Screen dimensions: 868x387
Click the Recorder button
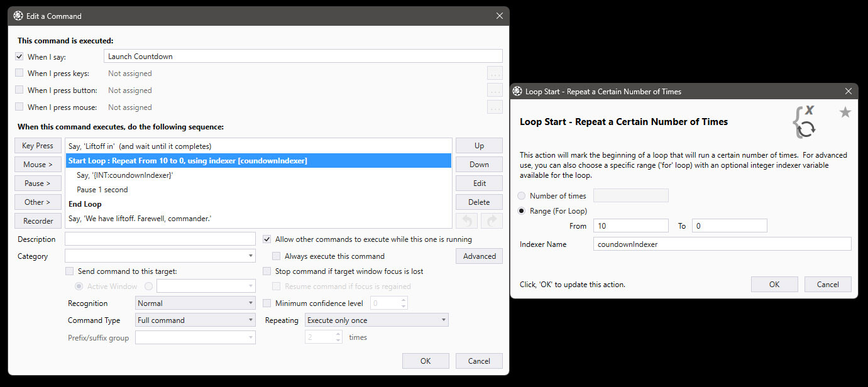click(38, 221)
